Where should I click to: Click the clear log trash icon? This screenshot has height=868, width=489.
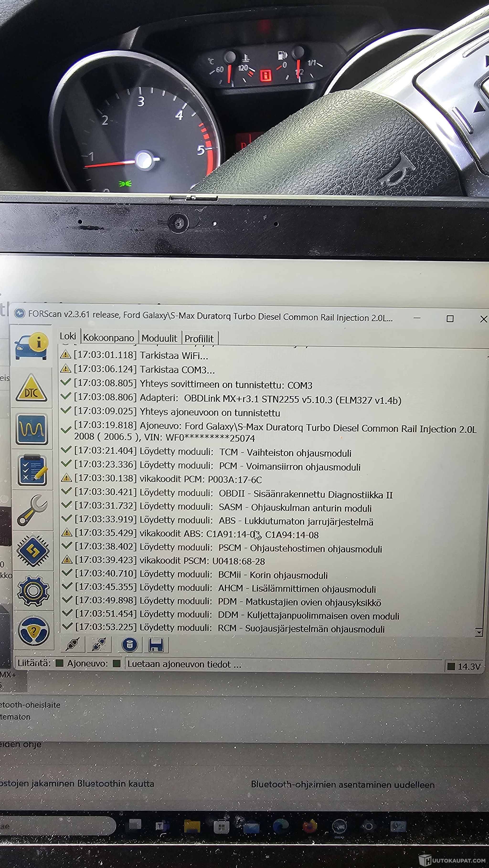coord(129,645)
